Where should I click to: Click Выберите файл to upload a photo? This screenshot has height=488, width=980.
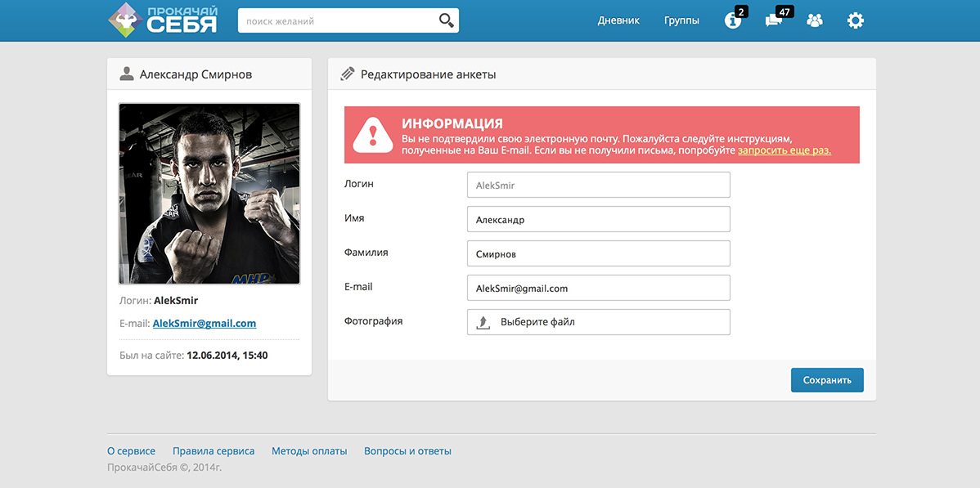(x=599, y=322)
